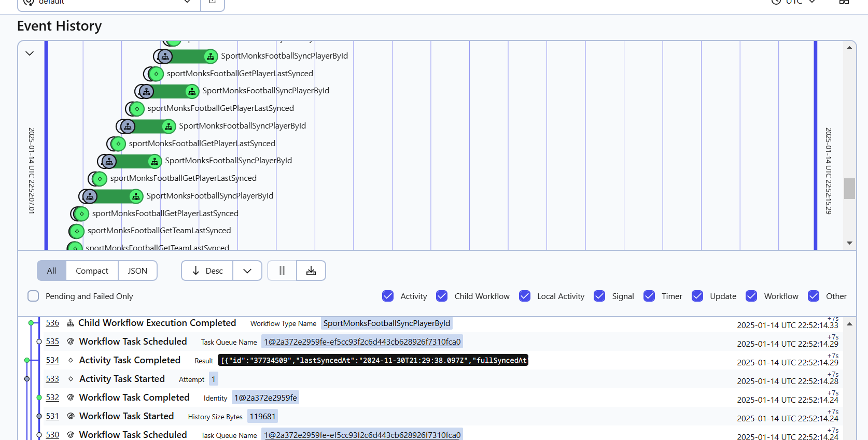
Task: Click the timeline scrollbar thumb
Action: coord(849,189)
